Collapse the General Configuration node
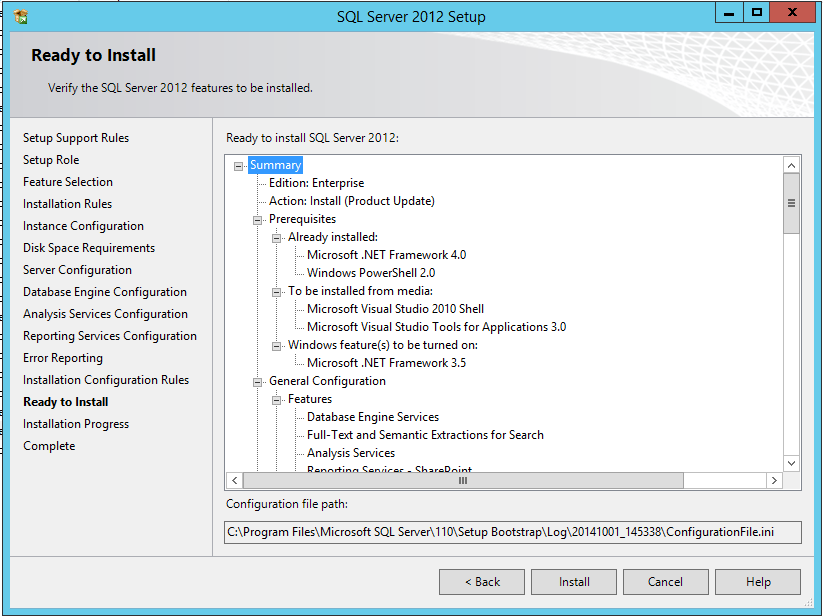This screenshot has height=616, width=823. click(258, 382)
